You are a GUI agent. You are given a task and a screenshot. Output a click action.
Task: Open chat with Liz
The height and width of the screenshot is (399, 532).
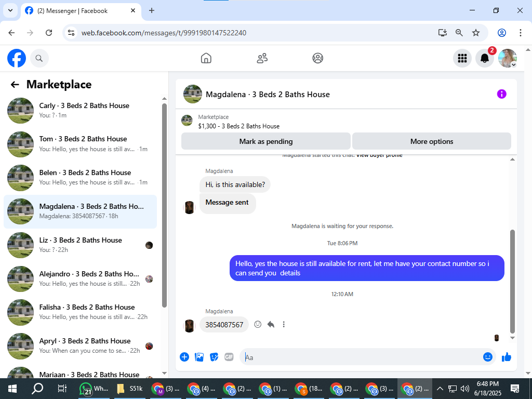[x=81, y=245]
